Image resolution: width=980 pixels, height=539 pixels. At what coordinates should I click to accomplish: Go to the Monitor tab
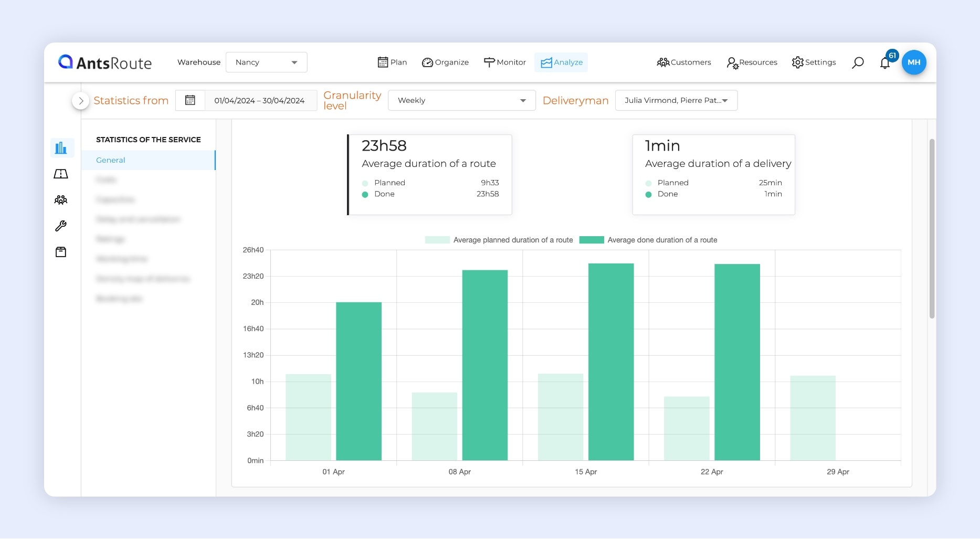tap(504, 62)
